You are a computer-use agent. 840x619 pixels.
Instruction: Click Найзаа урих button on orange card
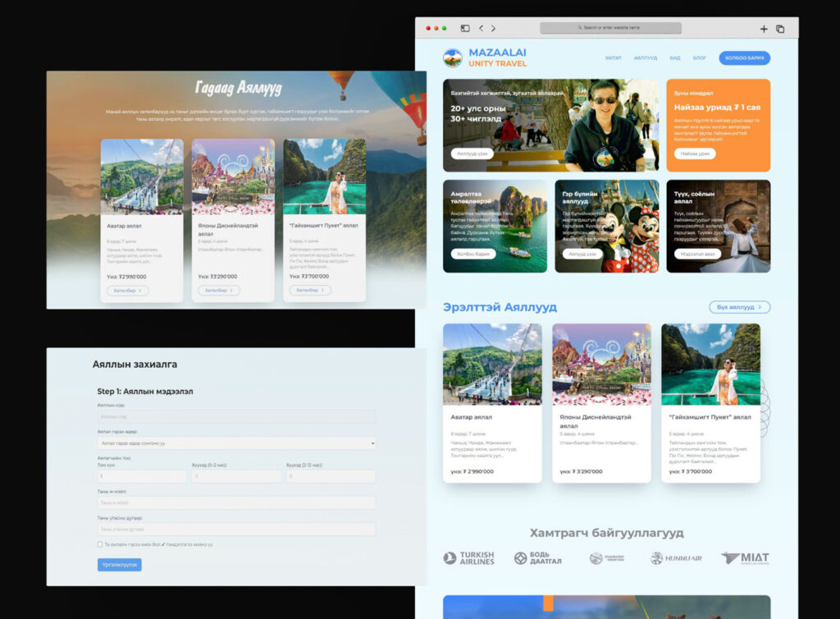[695, 154]
